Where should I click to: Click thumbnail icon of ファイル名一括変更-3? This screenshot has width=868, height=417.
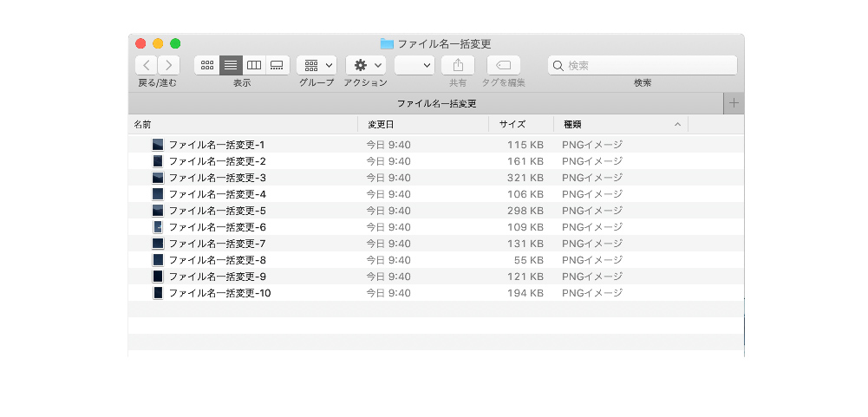[158, 178]
